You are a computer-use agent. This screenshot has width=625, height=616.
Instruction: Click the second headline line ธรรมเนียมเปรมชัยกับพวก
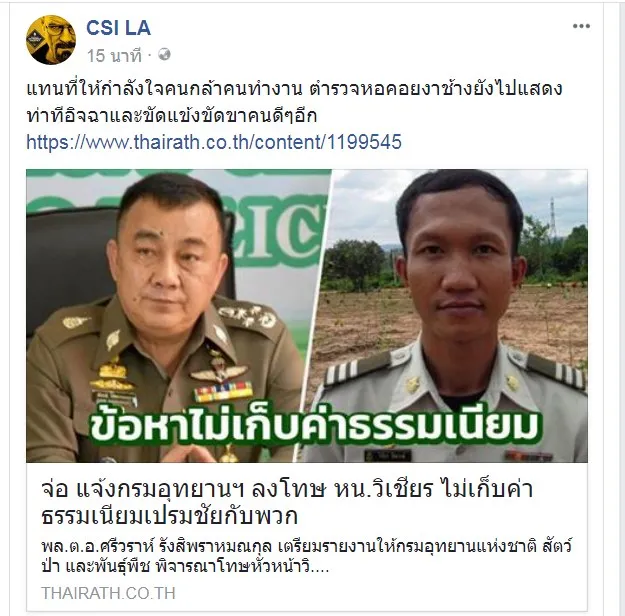(x=169, y=516)
